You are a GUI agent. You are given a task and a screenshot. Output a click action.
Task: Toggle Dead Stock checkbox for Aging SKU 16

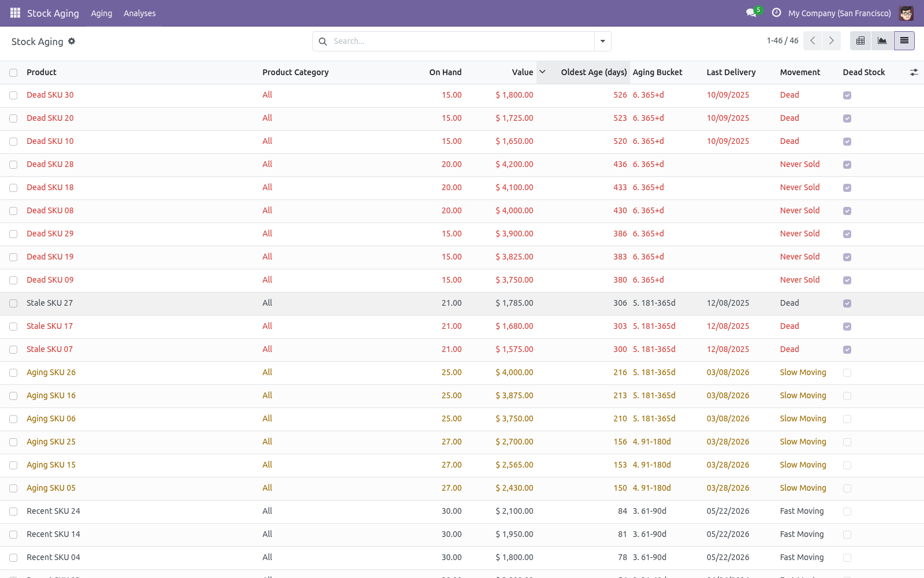(847, 396)
